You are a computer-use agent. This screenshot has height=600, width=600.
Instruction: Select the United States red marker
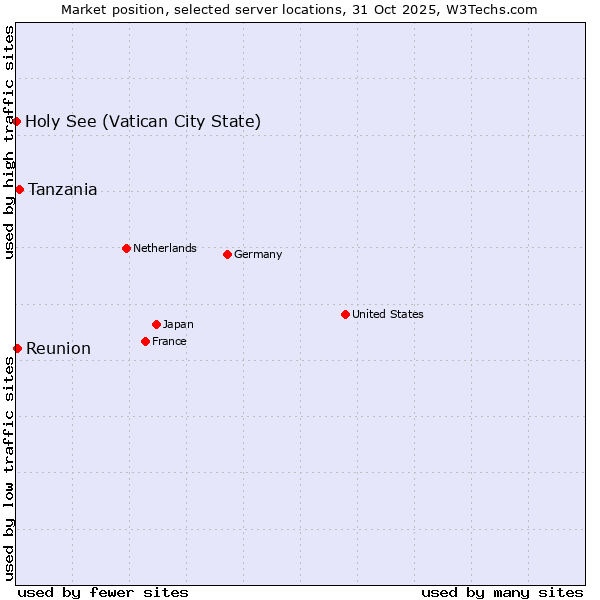pos(345,314)
